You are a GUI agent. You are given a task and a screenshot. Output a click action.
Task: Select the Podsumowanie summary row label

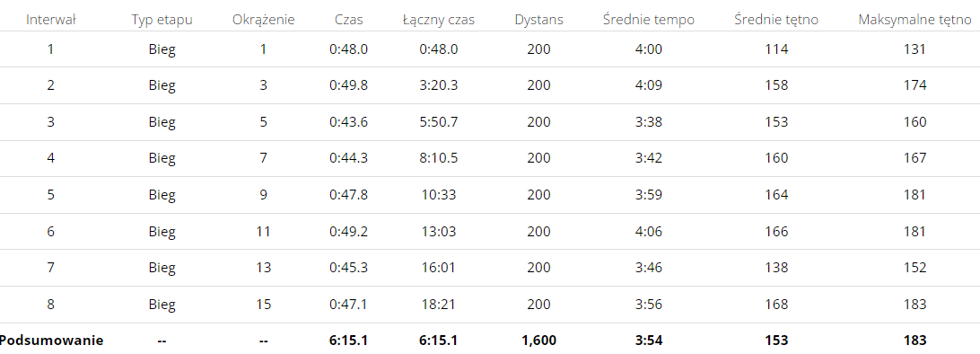(51, 341)
